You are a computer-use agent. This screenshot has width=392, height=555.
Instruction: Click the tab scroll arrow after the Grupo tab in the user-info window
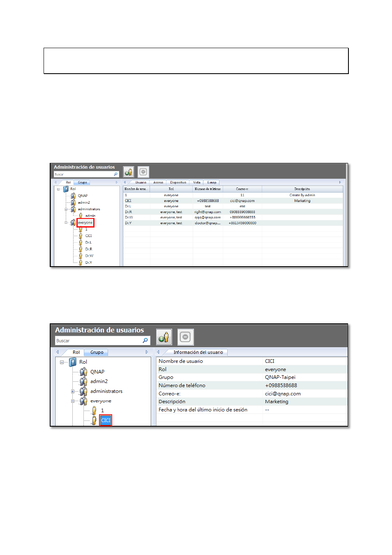pyautogui.click(x=147, y=352)
